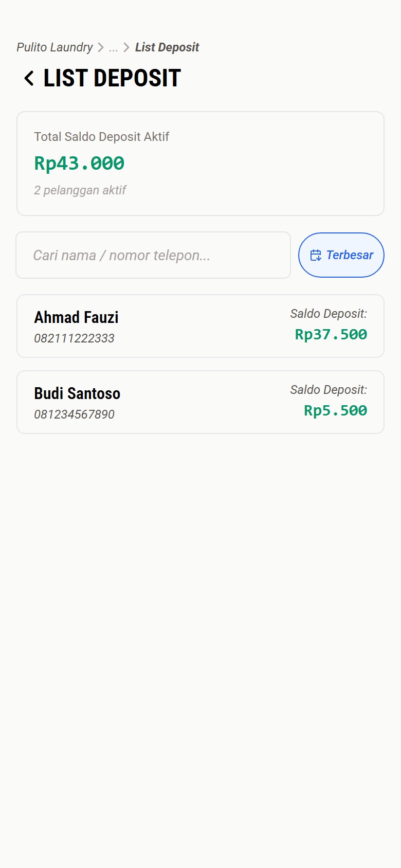Click the chevron right after Pulito Laundry
Viewport: 401px width, 868px height.
pos(101,48)
